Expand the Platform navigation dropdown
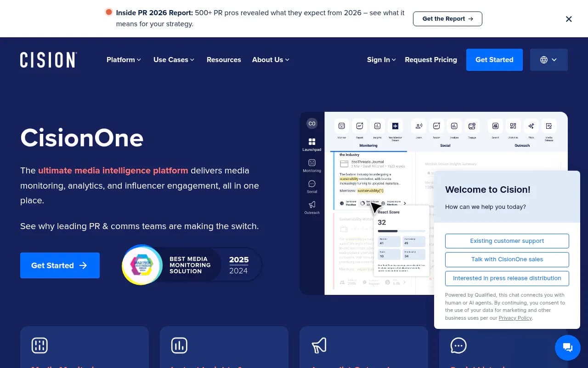 (123, 60)
